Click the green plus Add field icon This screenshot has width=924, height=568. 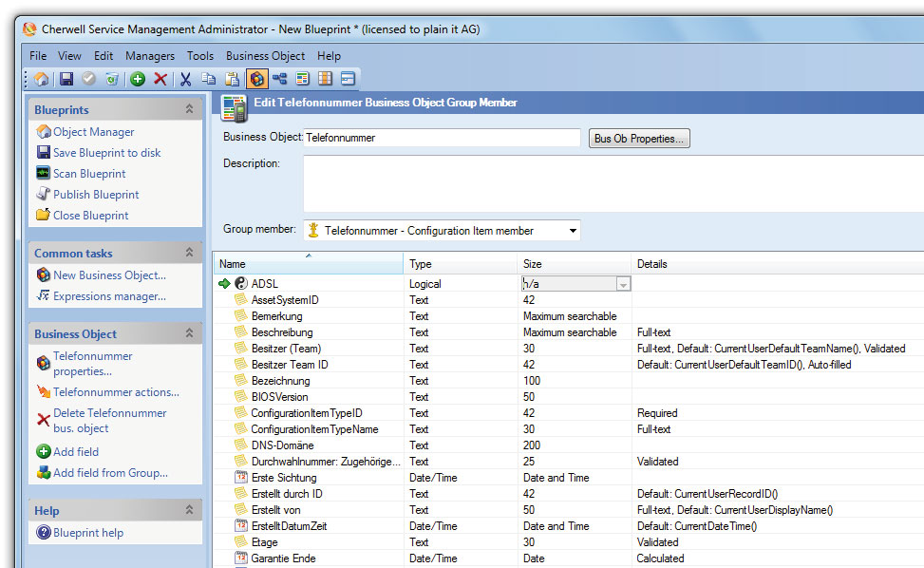point(44,451)
